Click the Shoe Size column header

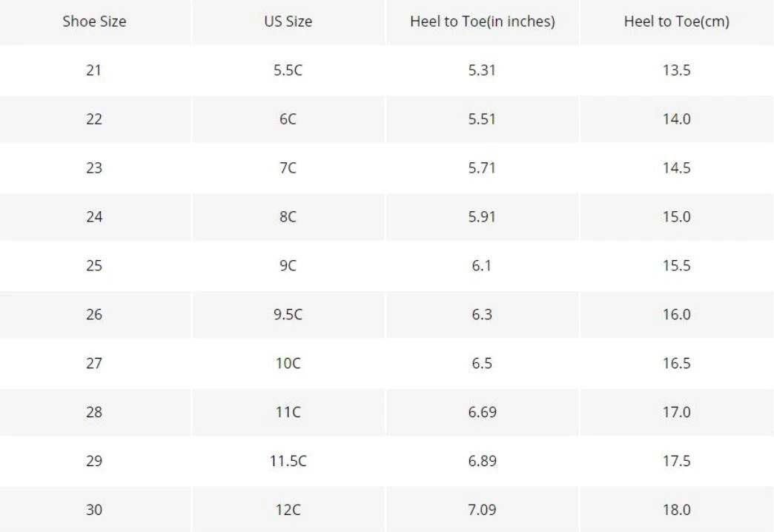94,21
